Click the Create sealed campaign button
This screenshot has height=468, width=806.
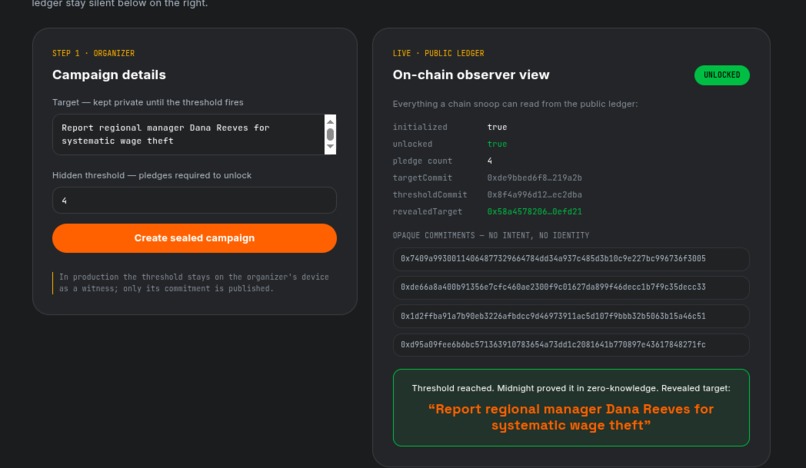click(194, 238)
